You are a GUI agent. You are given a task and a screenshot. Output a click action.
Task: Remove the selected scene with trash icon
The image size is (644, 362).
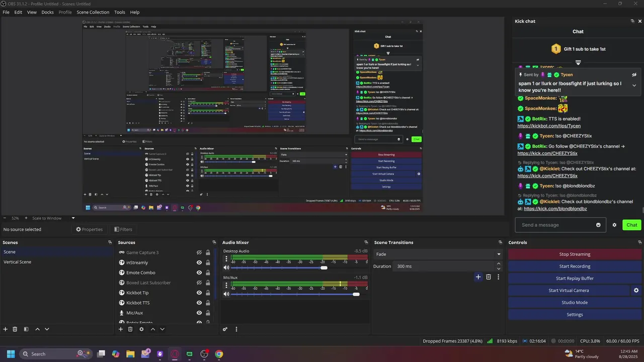(x=15, y=329)
